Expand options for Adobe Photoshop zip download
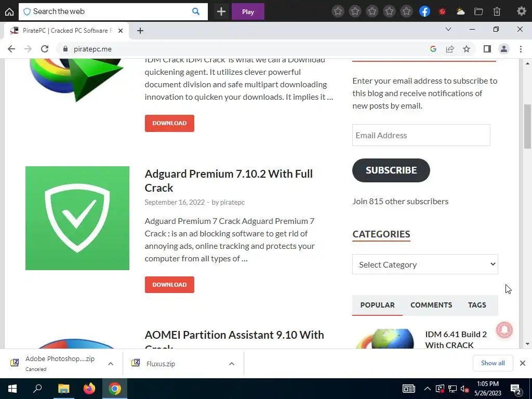This screenshot has height=399, width=532. coord(110,364)
